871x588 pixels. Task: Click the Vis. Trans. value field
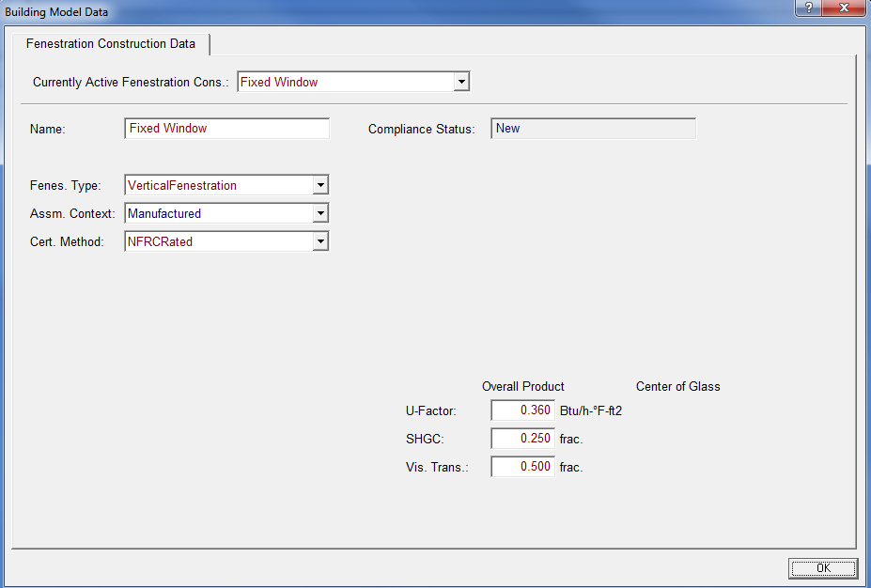pyautogui.click(x=522, y=467)
